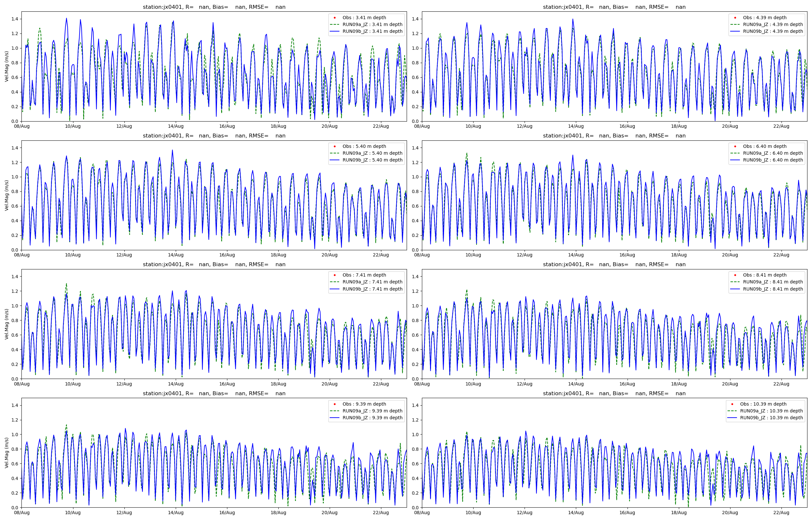This screenshot has width=812, height=520.
Task: Click blue RUN09b_JZ 8.41 m legend line
Action: click(x=734, y=289)
